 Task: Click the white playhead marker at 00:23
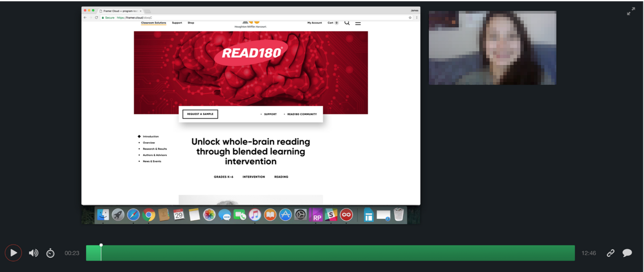(x=101, y=245)
